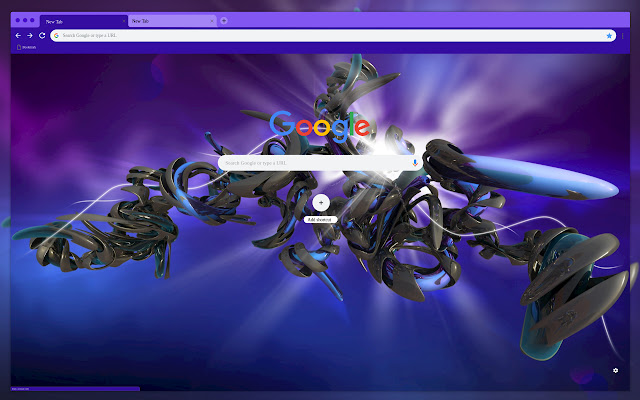Bookmark this page with the star icon
This screenshot has width=640, height=400.
point(609,36)
